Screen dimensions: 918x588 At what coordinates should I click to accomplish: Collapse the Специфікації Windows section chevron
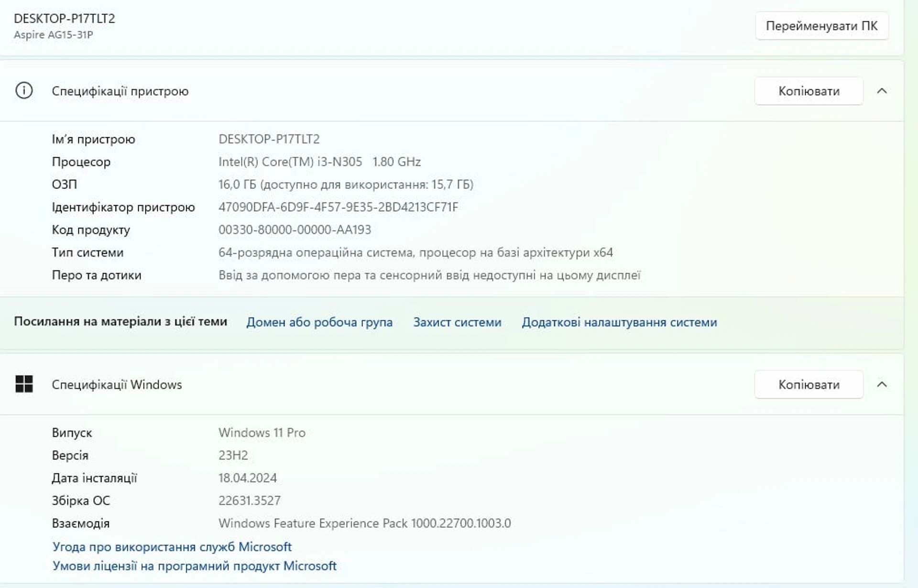click(x=882, y=384)
